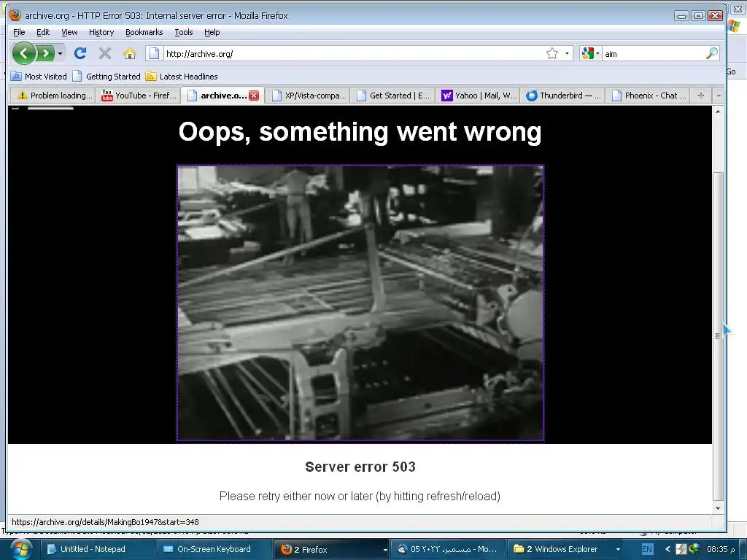
Task: Click the page scrollbar up arrow
Action: coord(718,111)
